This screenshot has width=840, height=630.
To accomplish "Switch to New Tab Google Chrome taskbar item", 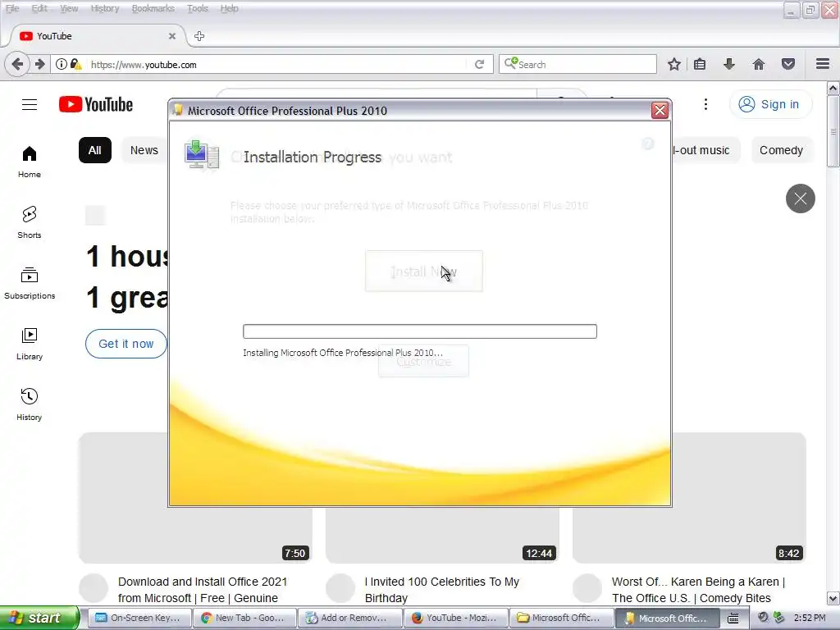I will pos(244,618).
